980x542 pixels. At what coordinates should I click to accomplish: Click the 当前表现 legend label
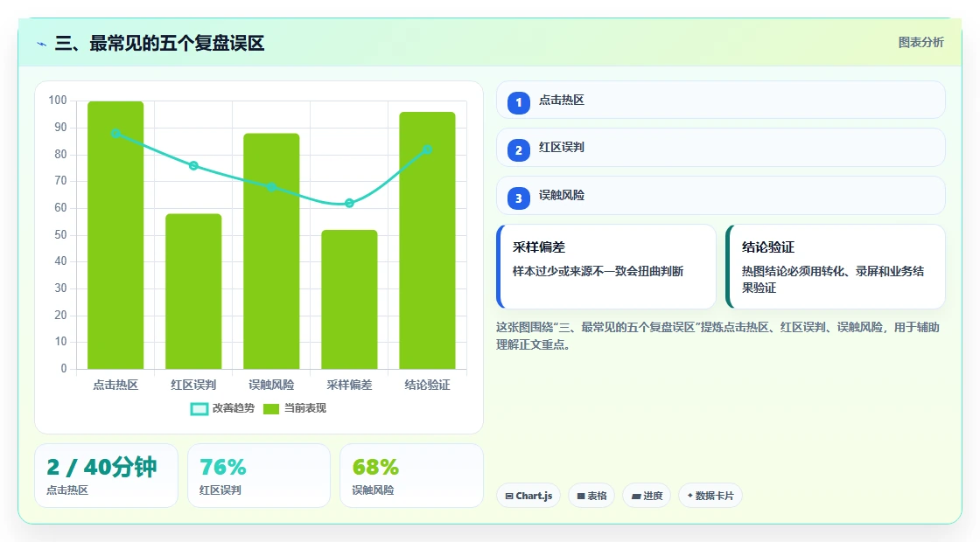pos(305,408)
